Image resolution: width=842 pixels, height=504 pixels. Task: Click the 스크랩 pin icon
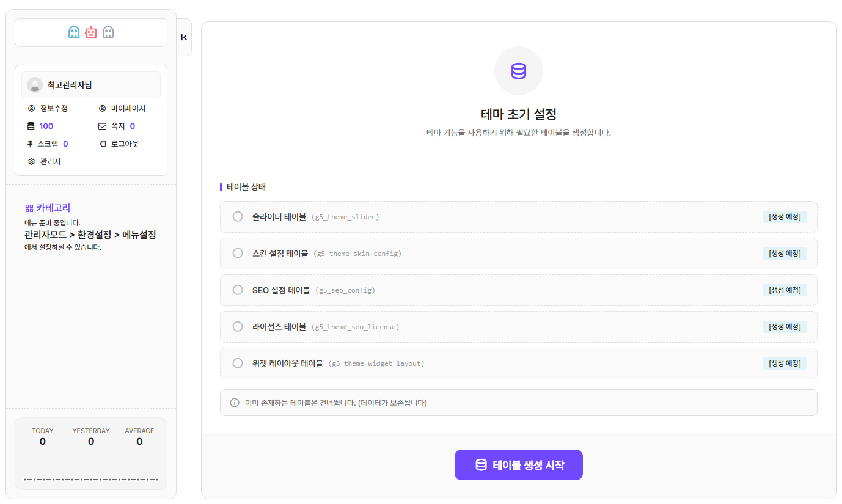(31, 144)
